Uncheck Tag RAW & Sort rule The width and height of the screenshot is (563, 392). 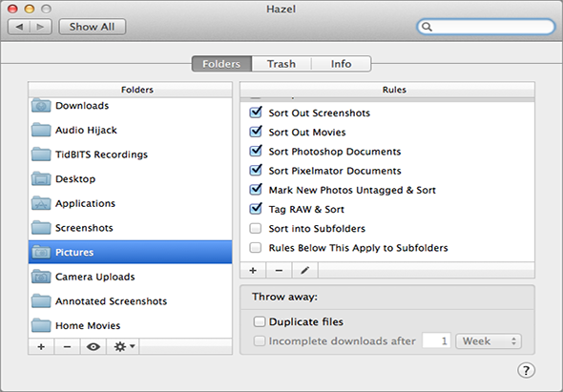tap(256, 209)
